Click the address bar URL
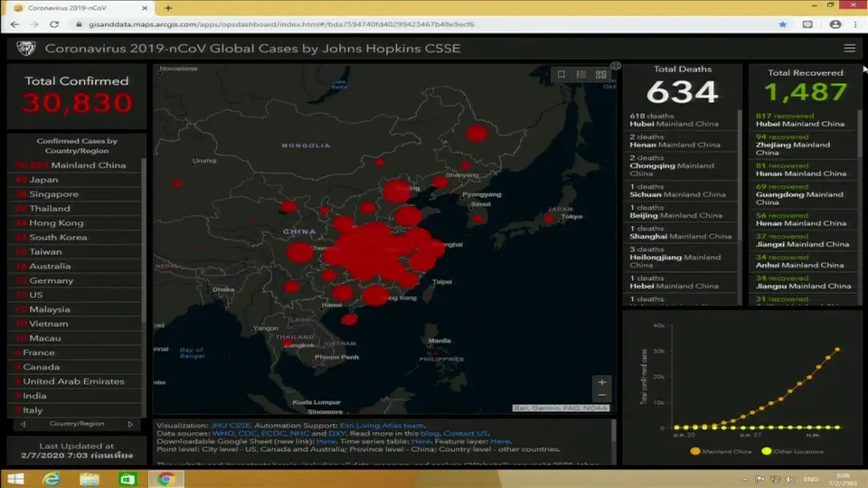 pos(281,24)
